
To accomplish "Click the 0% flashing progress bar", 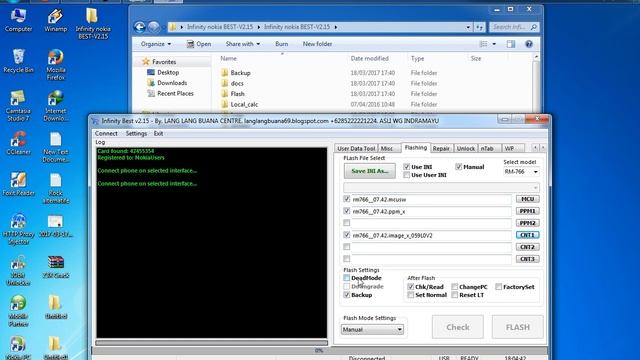I will 319,351.
